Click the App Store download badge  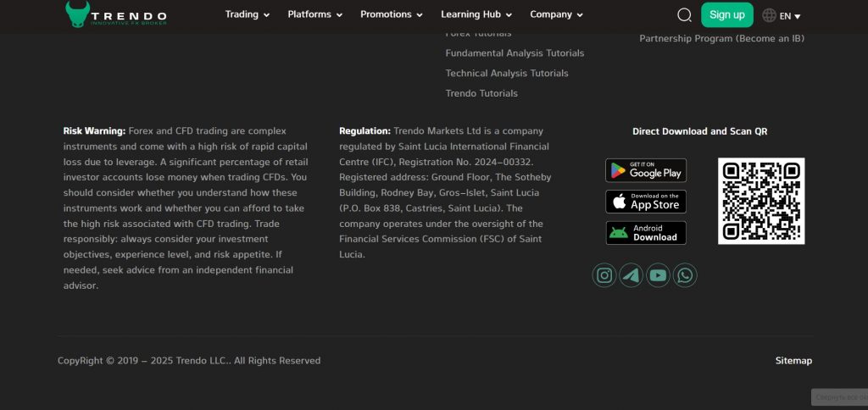(x=646, y=202)
